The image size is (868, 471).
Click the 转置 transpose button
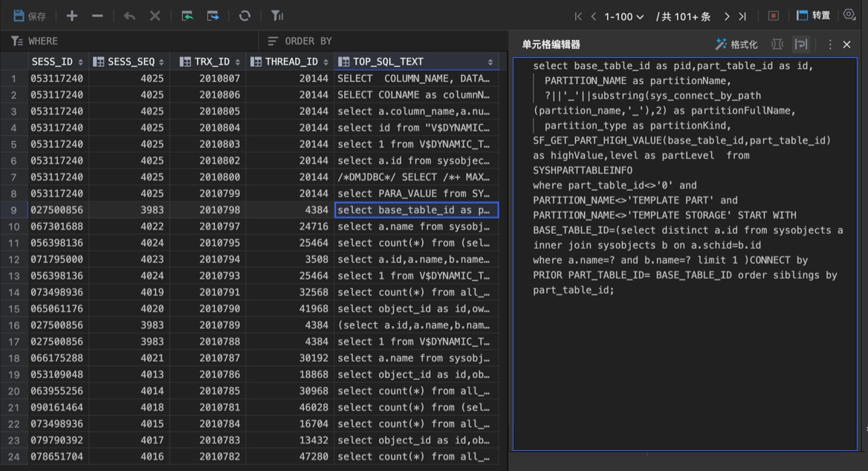click(813, 16)
